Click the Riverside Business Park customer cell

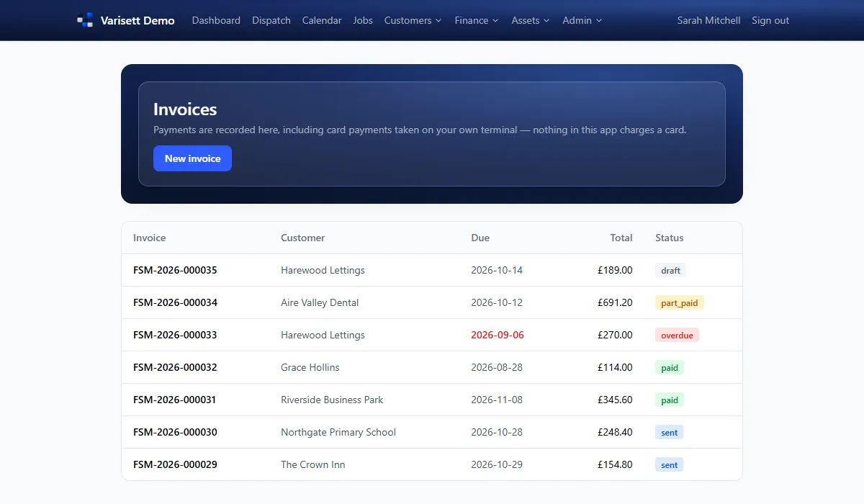332,400
